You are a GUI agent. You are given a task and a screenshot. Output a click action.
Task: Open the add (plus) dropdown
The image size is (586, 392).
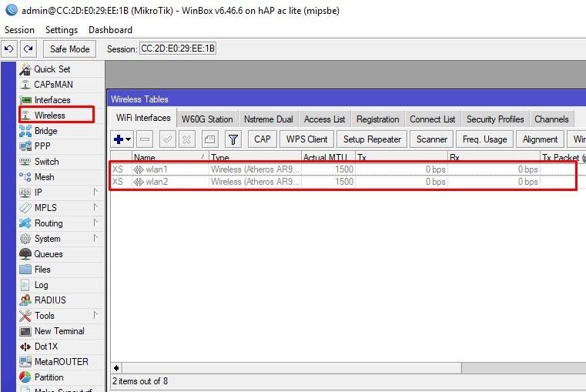point(122,139)
